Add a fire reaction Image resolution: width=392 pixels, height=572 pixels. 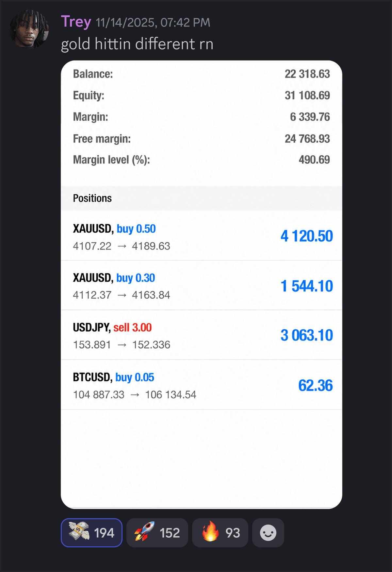click(x=220, y=532)
